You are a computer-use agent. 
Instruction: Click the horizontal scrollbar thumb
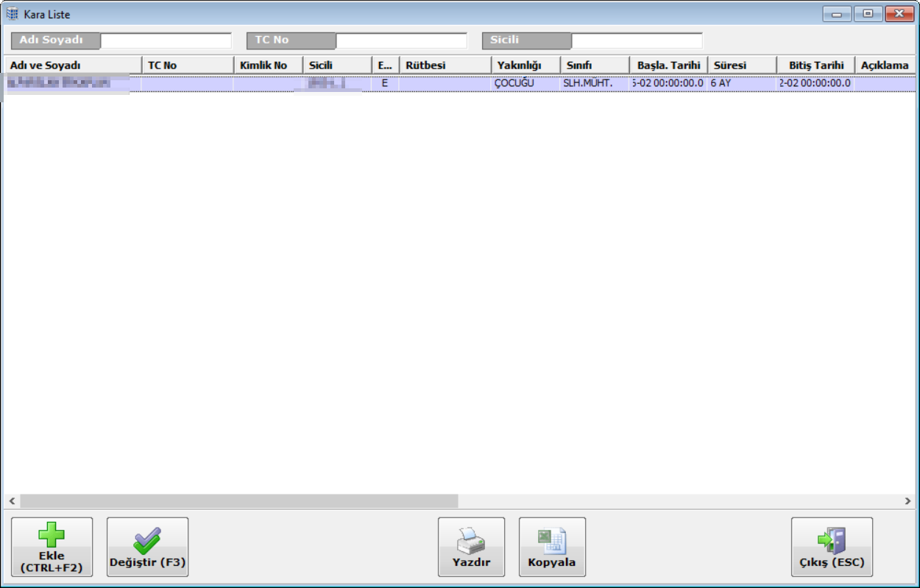239,501
